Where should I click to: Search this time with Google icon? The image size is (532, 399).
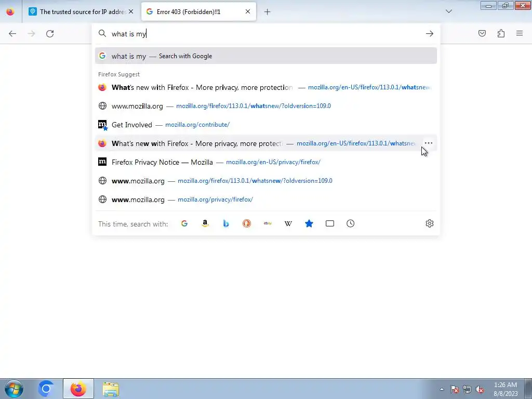[184, 223]
